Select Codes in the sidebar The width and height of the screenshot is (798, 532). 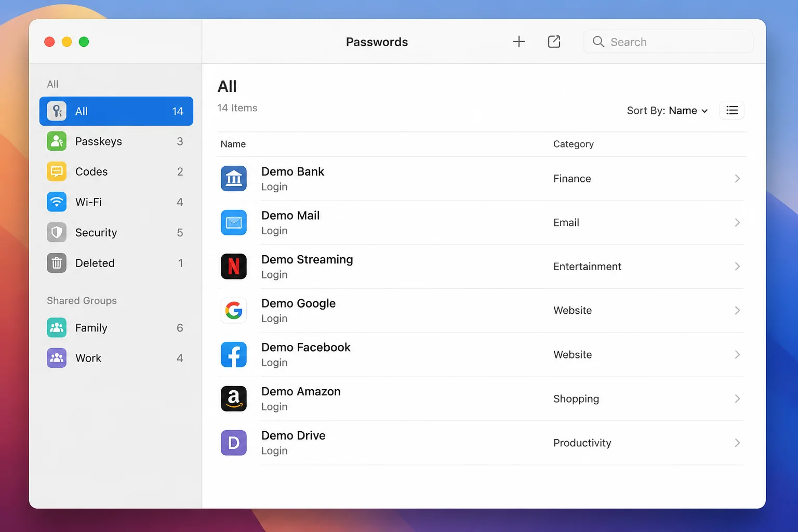point(116,171)
